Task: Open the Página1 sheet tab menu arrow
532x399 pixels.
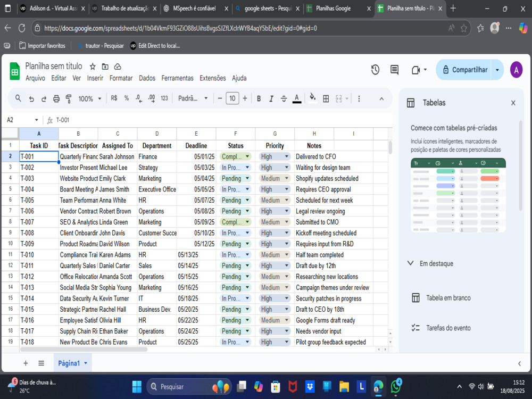Action: [x=86, y=363]
